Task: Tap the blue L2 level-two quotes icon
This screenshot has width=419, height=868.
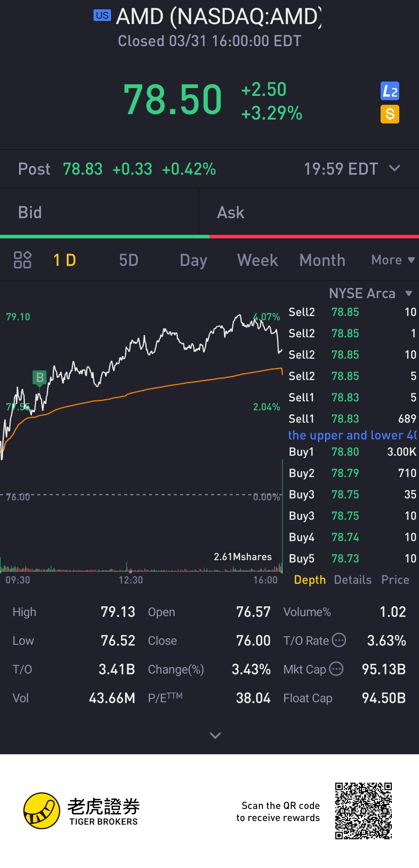Action: 390,91
